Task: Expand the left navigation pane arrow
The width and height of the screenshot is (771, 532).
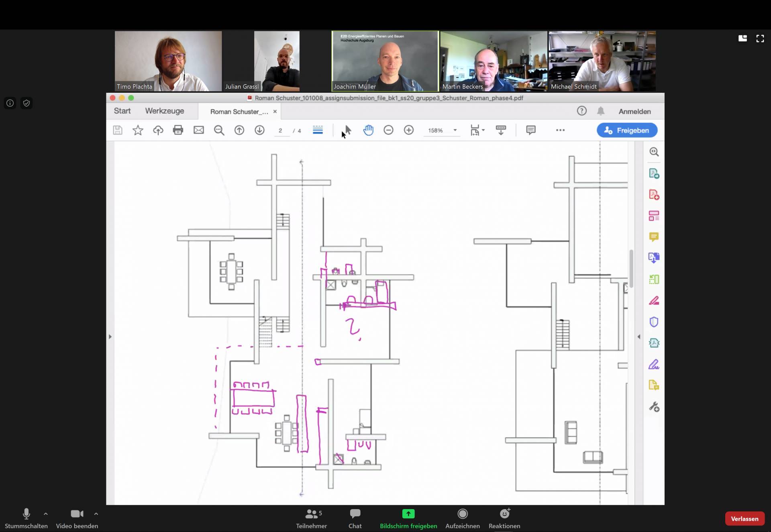Action: [x=110, y=336]
